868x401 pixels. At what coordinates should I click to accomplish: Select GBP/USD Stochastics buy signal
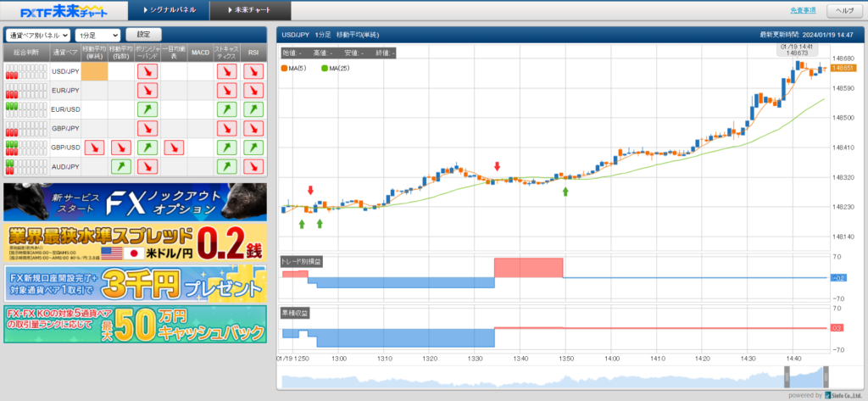tap(227, 148)
